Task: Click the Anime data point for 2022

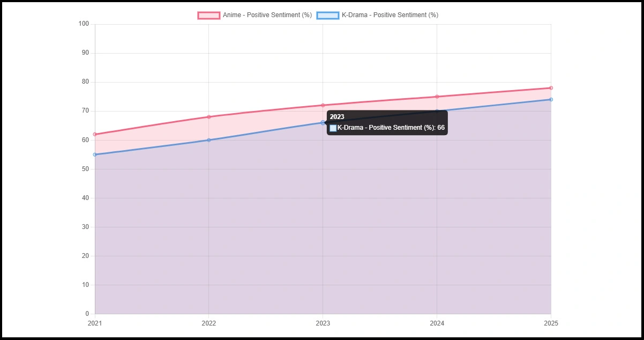Action: point(209,117)
